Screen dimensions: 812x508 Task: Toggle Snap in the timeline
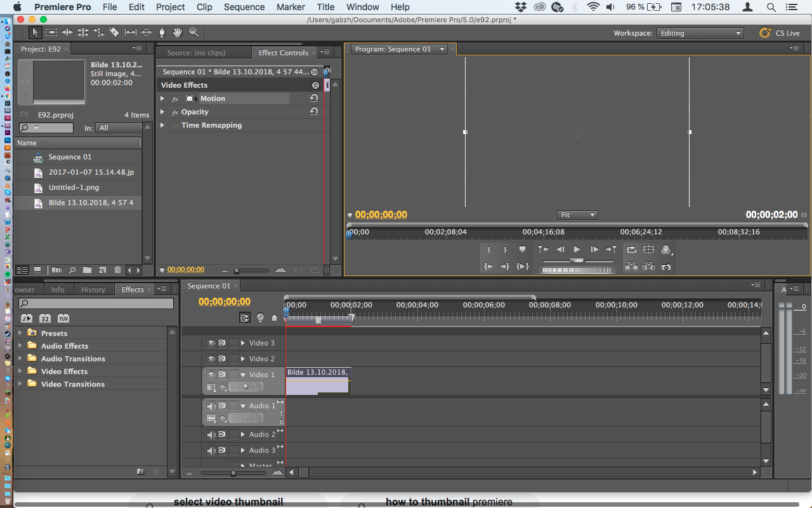coord(245,317)
